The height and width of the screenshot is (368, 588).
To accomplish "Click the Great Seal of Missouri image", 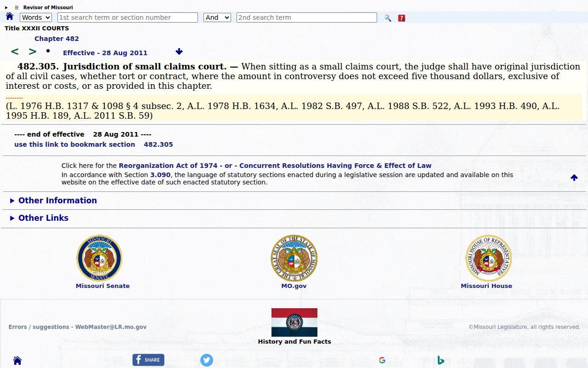I will tap(294, 258).
